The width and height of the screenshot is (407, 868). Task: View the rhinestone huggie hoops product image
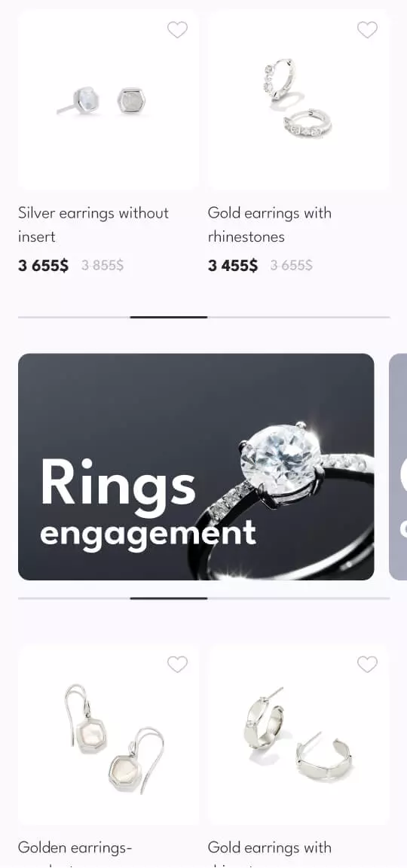coord(298,99)
